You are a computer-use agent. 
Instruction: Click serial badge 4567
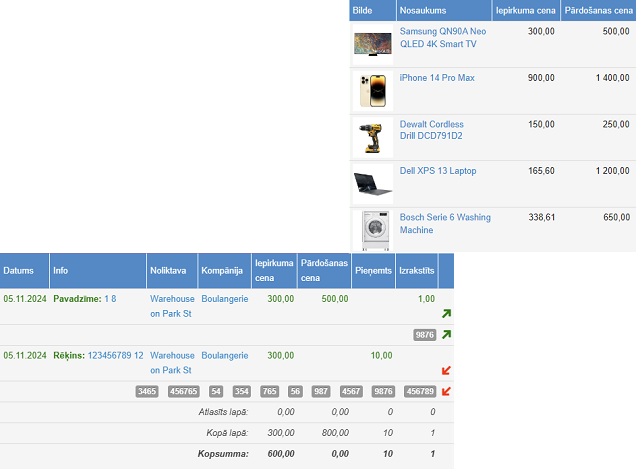(351, 392)
